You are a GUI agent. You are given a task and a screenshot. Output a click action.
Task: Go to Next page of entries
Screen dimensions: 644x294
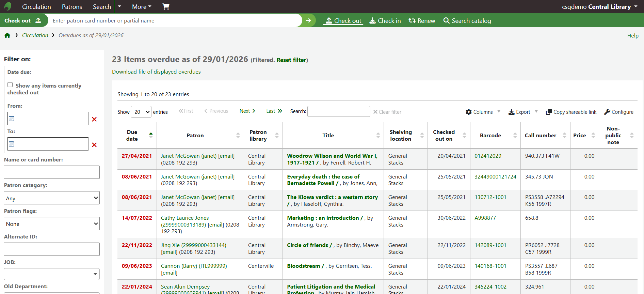click(247, 111)
